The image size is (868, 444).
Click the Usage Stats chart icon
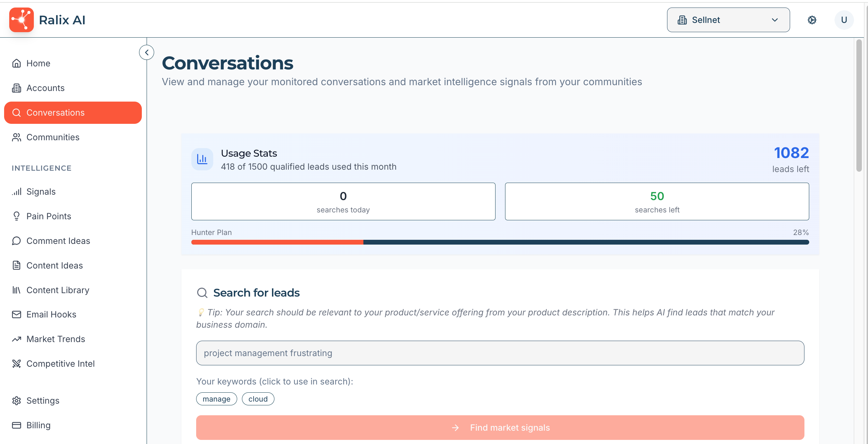tap(202, 159)
